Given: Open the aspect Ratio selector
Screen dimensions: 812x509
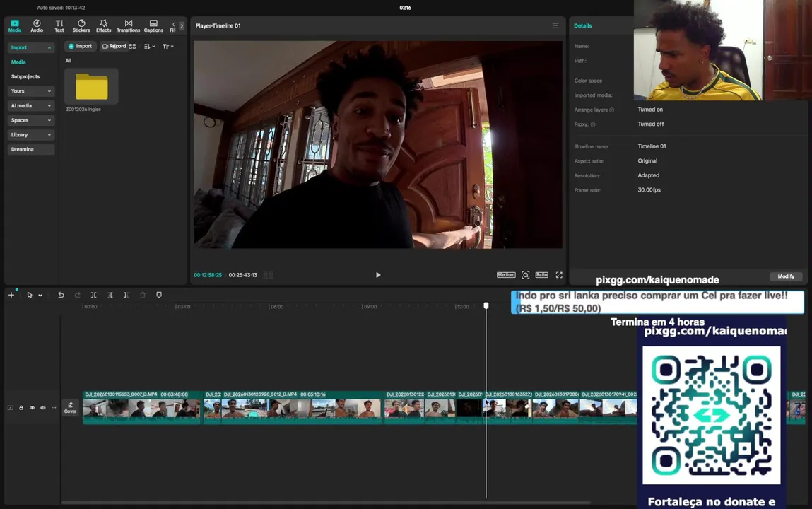Looking at the screenshot, I should [541, 275].
